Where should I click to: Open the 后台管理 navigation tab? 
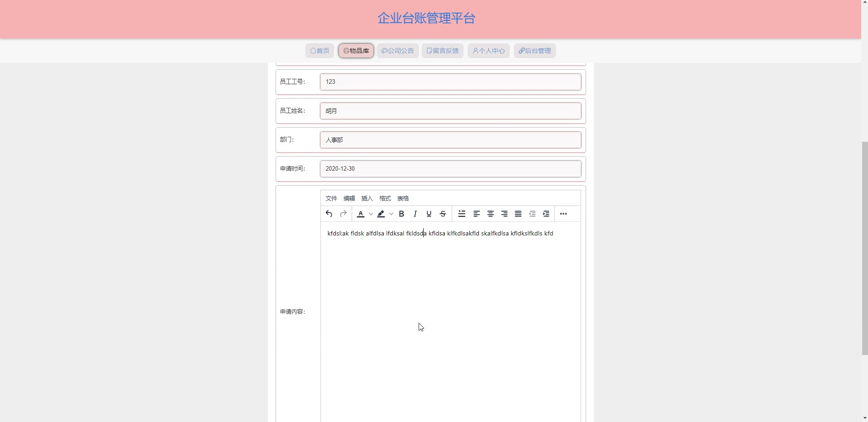535,51
